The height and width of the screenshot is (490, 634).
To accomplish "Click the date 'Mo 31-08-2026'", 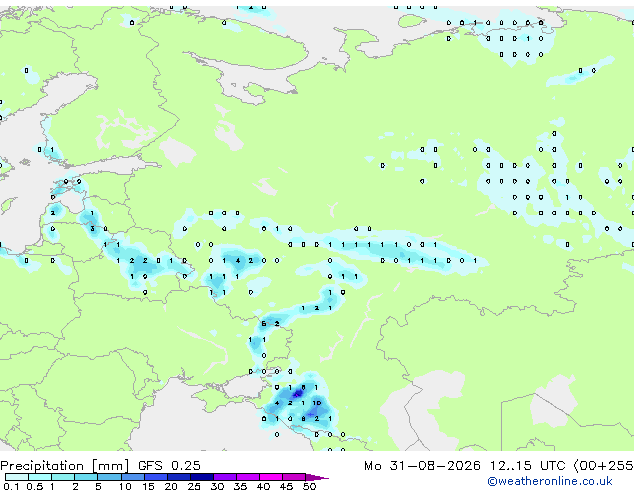I will click(422, 466).
